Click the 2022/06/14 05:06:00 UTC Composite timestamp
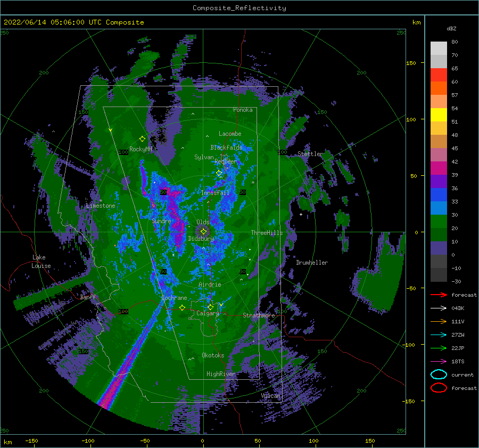This screenshot has width=479, height=448. coord(73,22)
